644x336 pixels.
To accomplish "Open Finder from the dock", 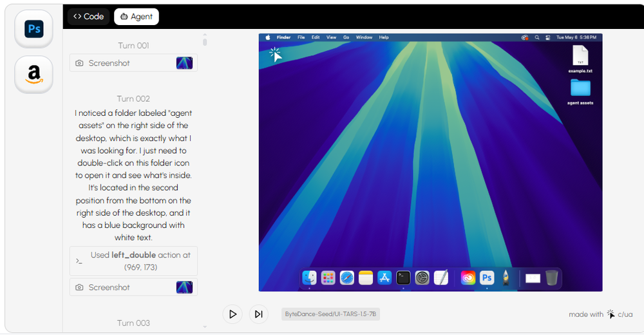I will point(309,278).
